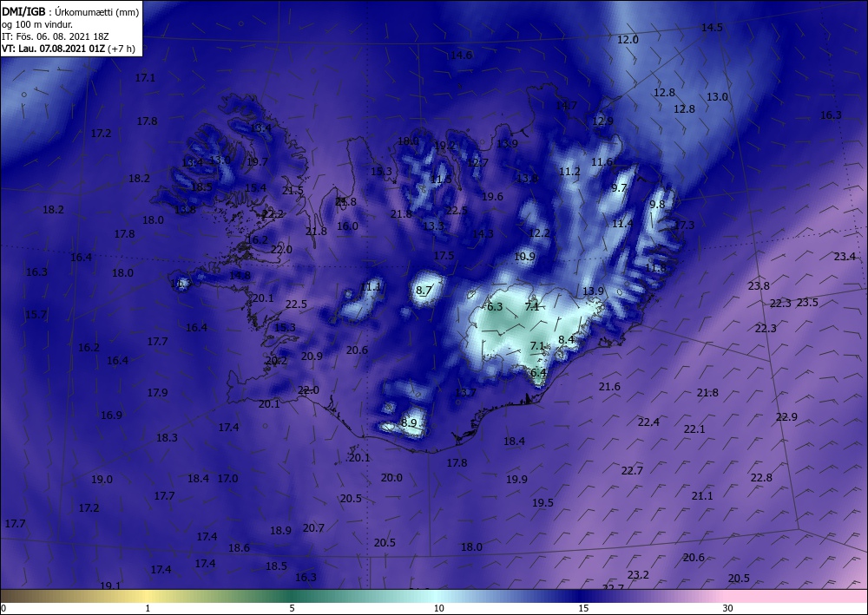Screen dimensions: 868x615
Task: Click the 9.7 value label
Action: click(x=619, y=187)
